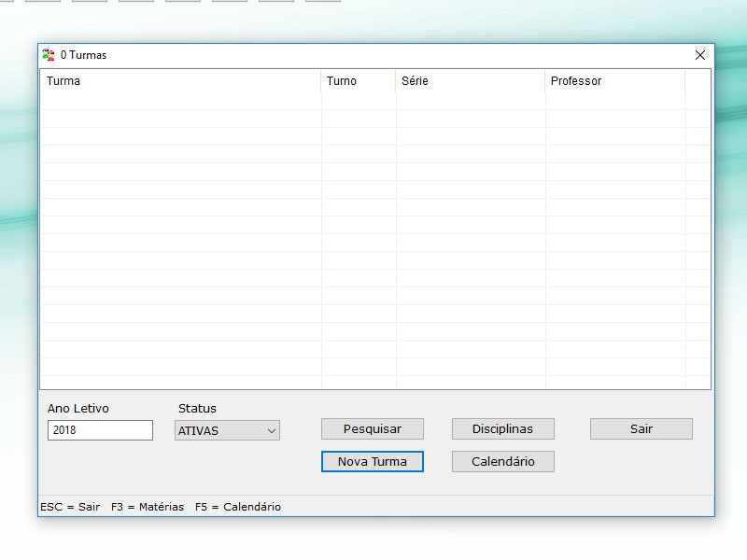Click the Sair button to exit
This screenshot has width=747, height=560.
coord(641,429)
